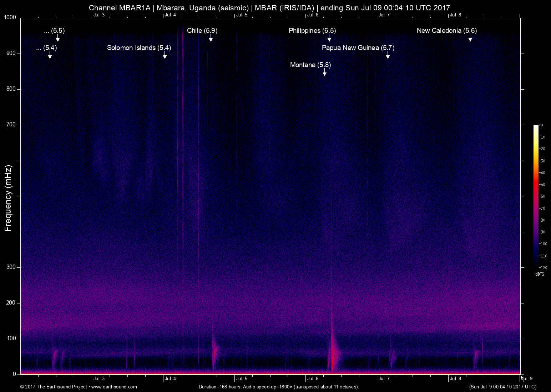This screenshot has height=392, width=551.
Task: Select the New Caledonia (5.6) event label
Action: coord(446,31)
